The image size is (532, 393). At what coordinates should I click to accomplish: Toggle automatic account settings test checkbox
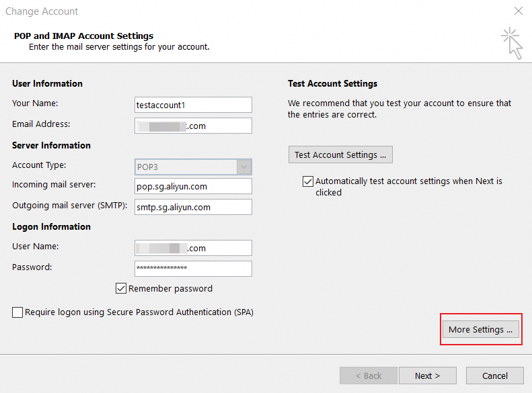(x=308, y=181)
